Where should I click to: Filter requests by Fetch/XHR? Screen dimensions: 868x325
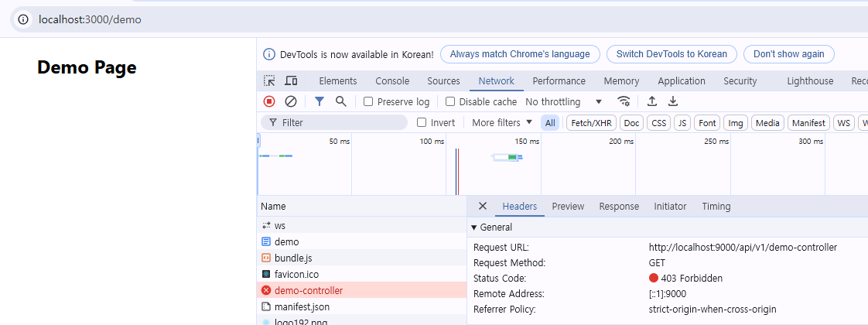[591, 123]
